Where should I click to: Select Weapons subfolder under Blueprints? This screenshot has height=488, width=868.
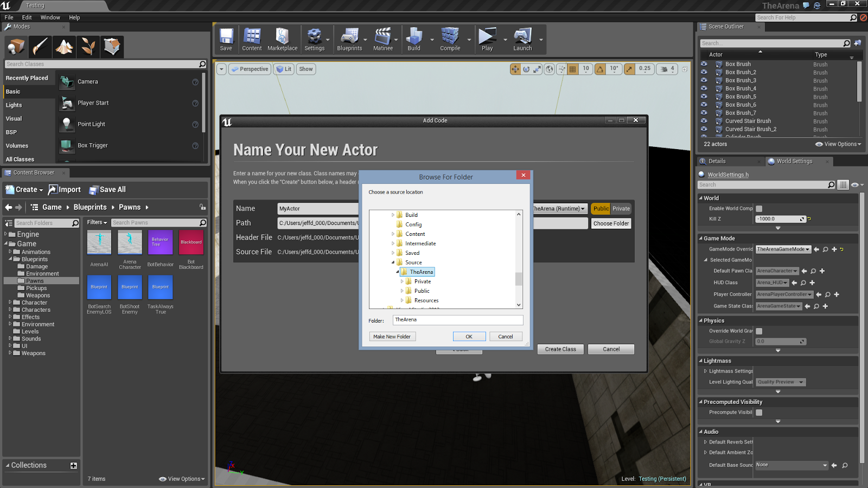pyautogui.click(x=38, y=296)
